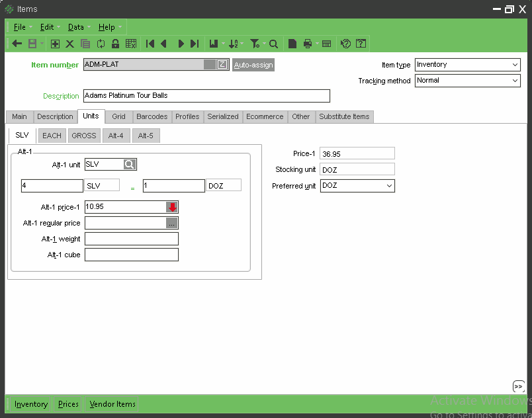The height and width of the screenshot is (418, 532).
Task: Click the What's This help pointer icon
Action: pyautogui.click(x=345, y=44)
